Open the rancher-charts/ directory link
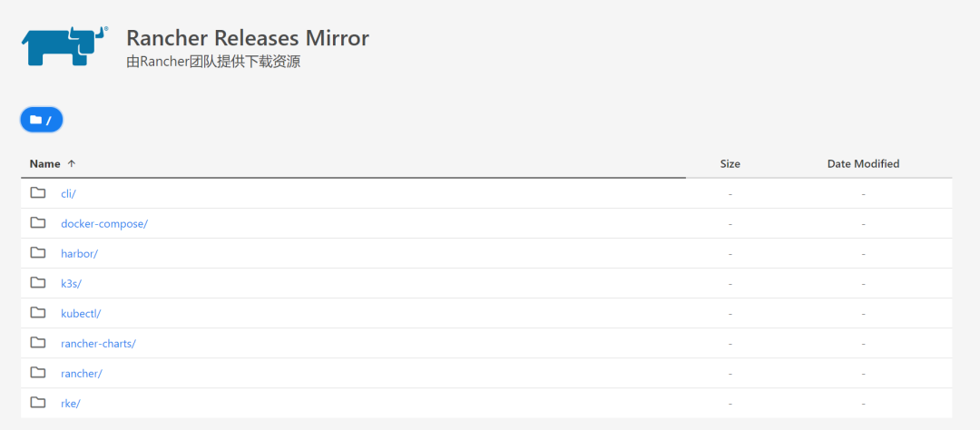This screenshot has width=980, height=430. [98, 344]
